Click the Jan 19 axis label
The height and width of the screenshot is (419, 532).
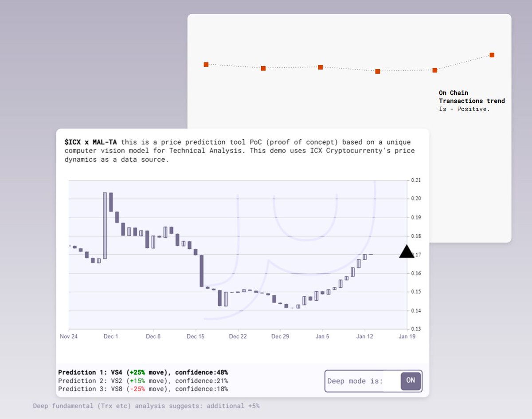pos(407,337)
